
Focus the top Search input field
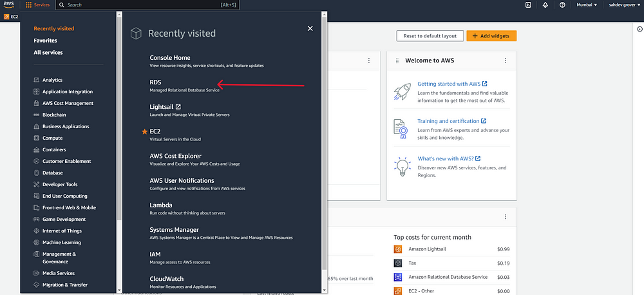coord(147,5)
